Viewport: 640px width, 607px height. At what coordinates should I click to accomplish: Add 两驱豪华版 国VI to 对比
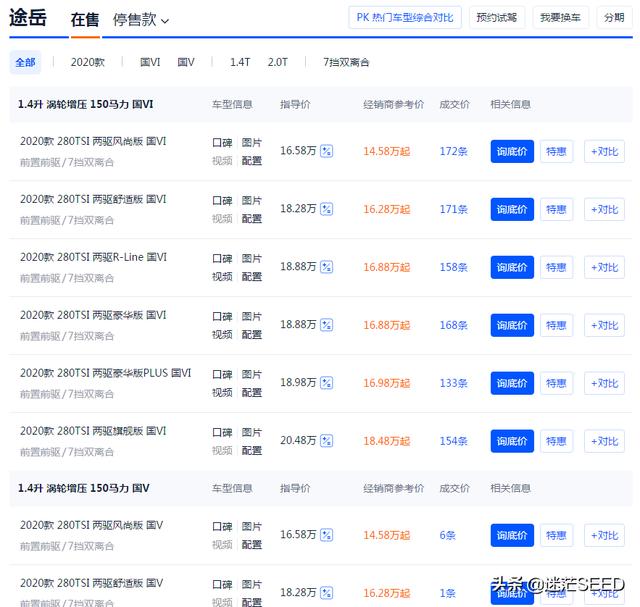click(x=604, y=325)
